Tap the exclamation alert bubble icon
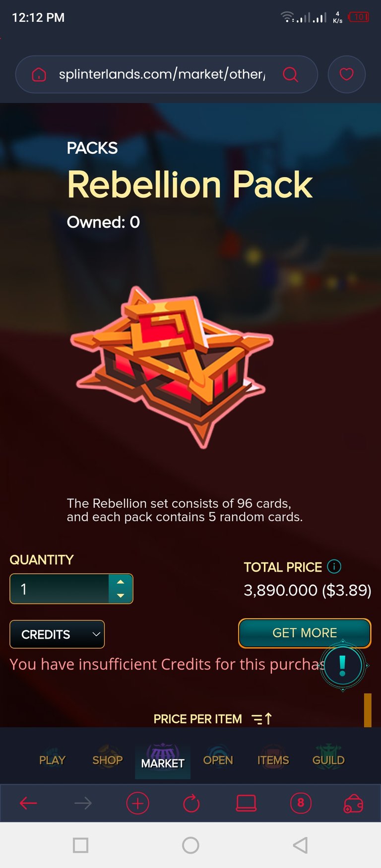The height and width of the screenshot is (868, 381). (343, 665)
